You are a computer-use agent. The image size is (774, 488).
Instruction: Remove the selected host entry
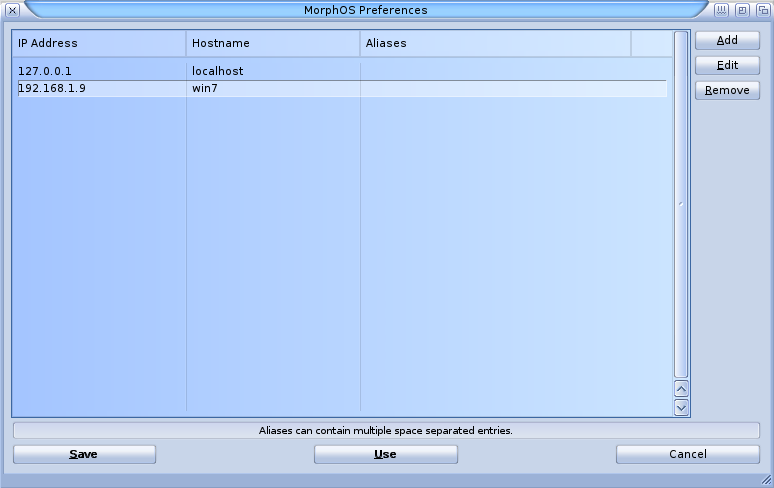[727, 90]
